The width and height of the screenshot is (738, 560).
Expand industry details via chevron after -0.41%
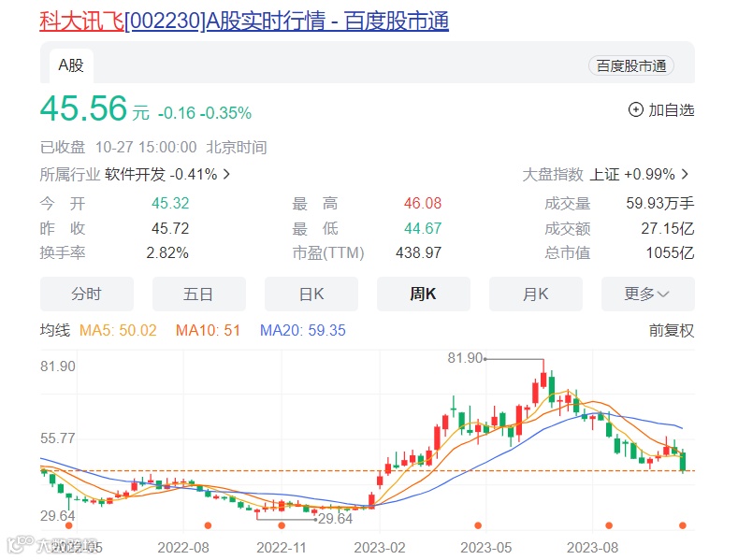pyautogui.click(x=226, y=175)
